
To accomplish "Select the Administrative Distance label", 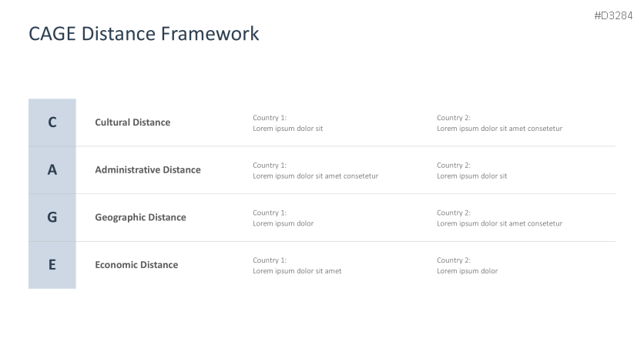I will (x=147, y=170).
